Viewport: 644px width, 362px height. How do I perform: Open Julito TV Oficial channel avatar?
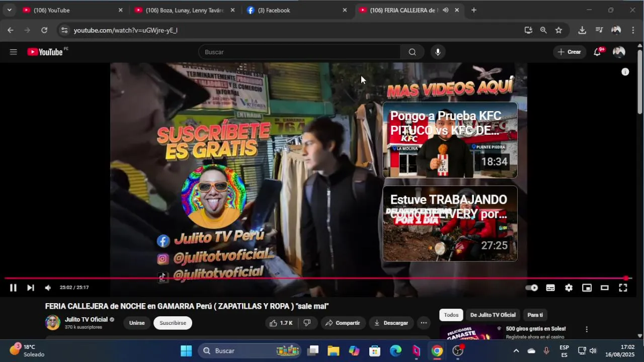coord(53,323)
